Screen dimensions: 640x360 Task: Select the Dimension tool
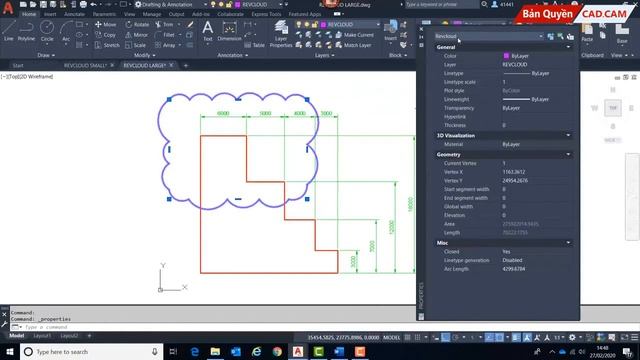coord(229,31)
